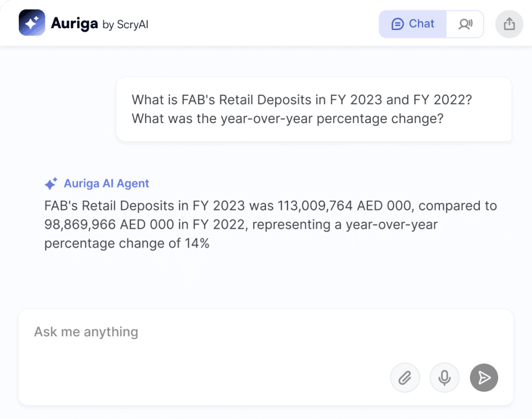Click the Auriga AI Agent sparkle icon
Viewport: 532px width, 419px height.
[51, 183]
